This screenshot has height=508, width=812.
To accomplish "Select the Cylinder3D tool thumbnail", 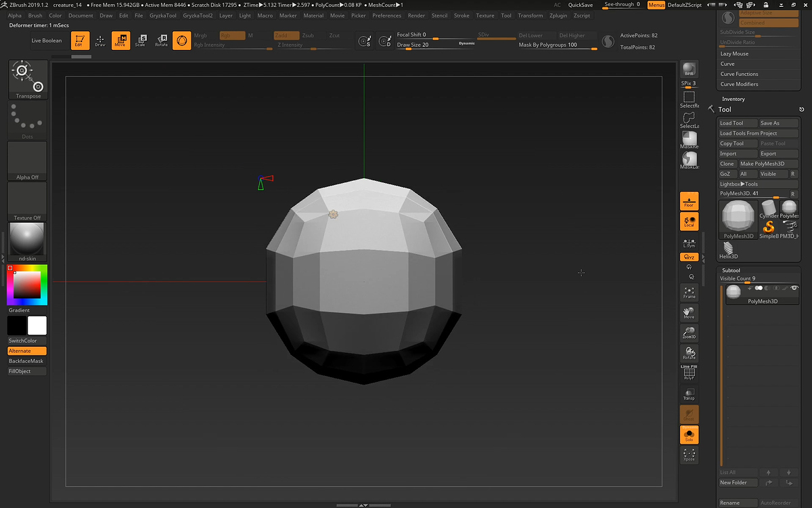I will pyautogui.click(x=769, y=209).
